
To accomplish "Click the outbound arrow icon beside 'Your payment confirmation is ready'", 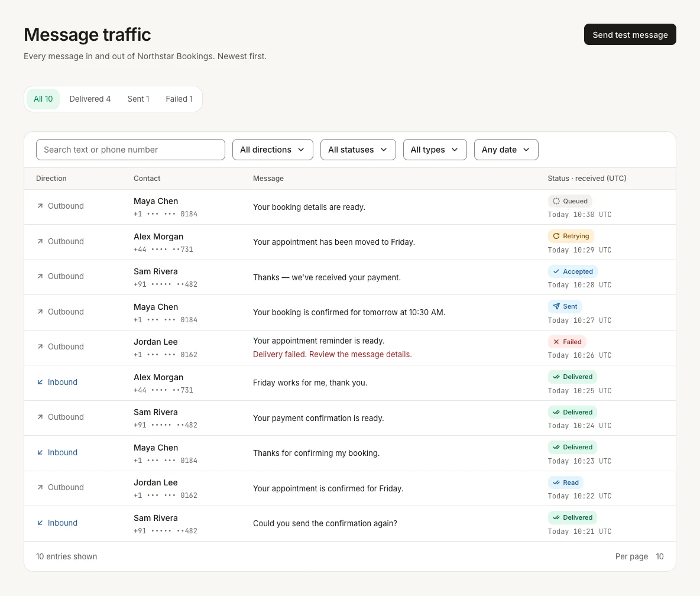I will 40,417.
